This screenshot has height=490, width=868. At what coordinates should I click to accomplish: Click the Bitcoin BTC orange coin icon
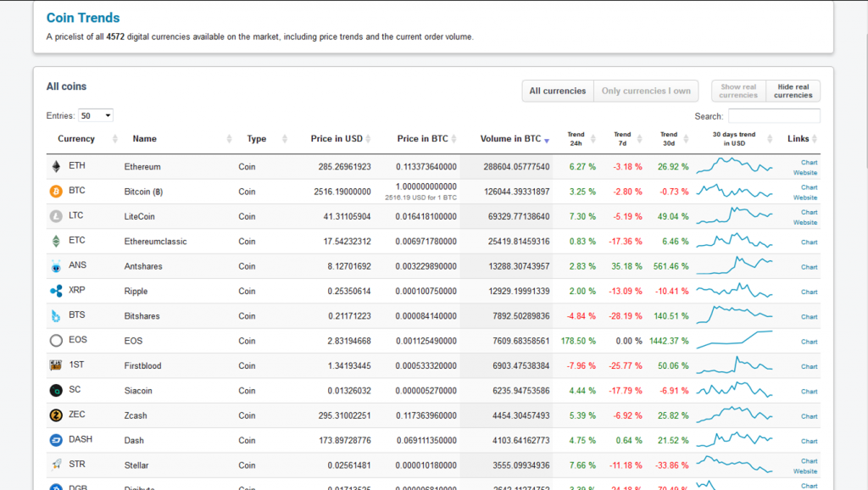pos(56,191)
